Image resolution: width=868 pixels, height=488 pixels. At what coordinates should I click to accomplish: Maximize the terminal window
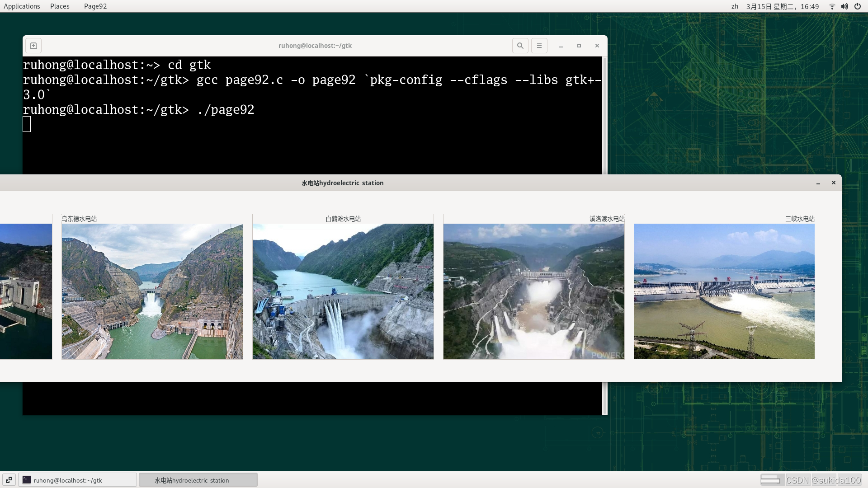tap(579, 46)
